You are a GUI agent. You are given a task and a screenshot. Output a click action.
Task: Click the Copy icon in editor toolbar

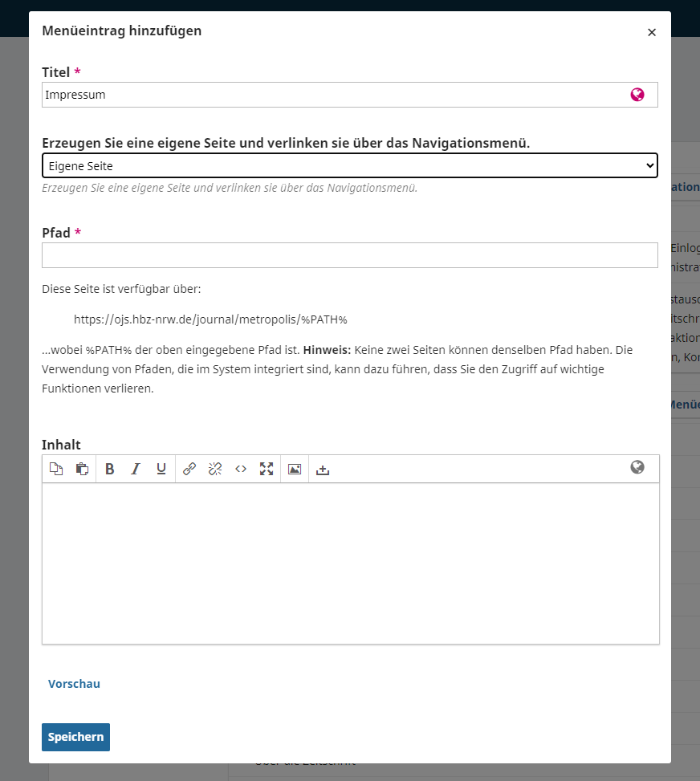pyautogui.click(x=55, y=470)
